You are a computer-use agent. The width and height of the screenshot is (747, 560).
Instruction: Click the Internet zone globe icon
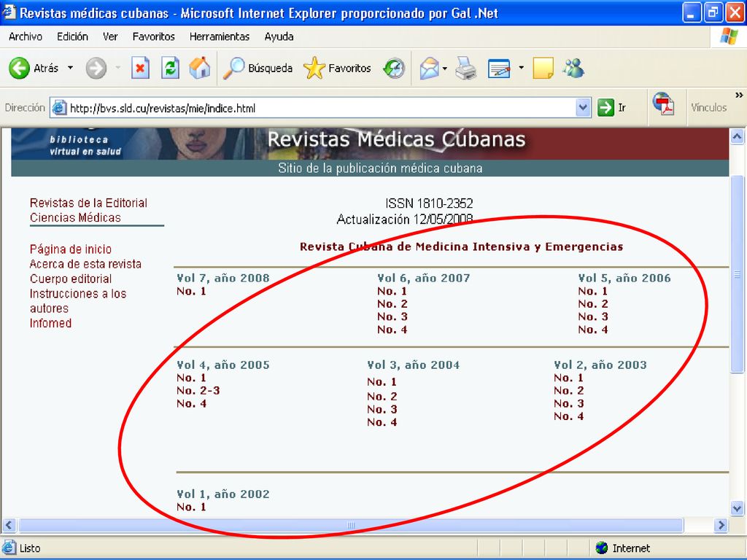(x=602, y=548)
